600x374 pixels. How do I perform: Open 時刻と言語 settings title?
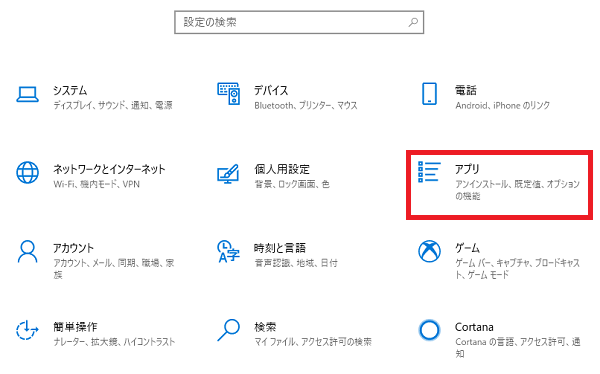point(280,248)
